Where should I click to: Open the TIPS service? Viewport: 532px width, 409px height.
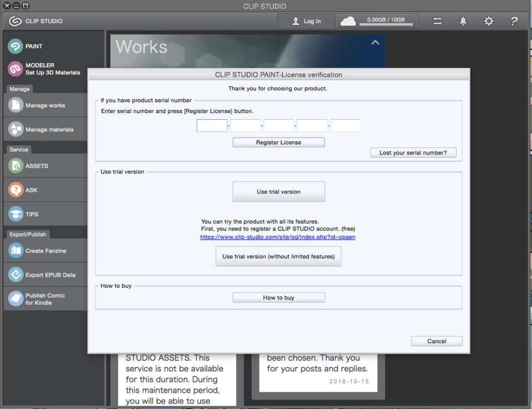coord(45,214)
